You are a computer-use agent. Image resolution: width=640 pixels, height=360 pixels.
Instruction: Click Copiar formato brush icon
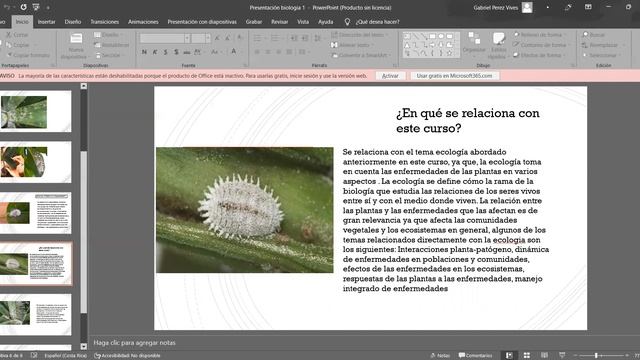(9, 55)
